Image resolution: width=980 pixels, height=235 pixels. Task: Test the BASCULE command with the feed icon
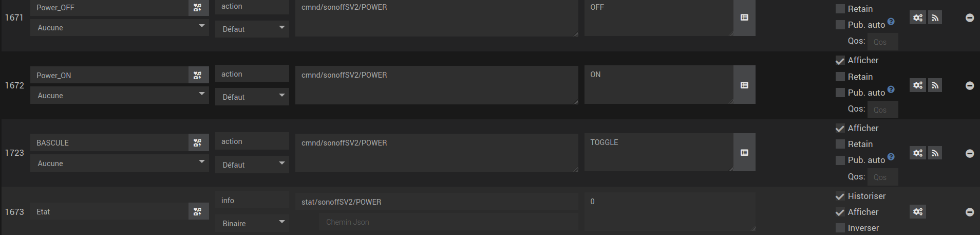pyautogui.click(x=935, y=153)
